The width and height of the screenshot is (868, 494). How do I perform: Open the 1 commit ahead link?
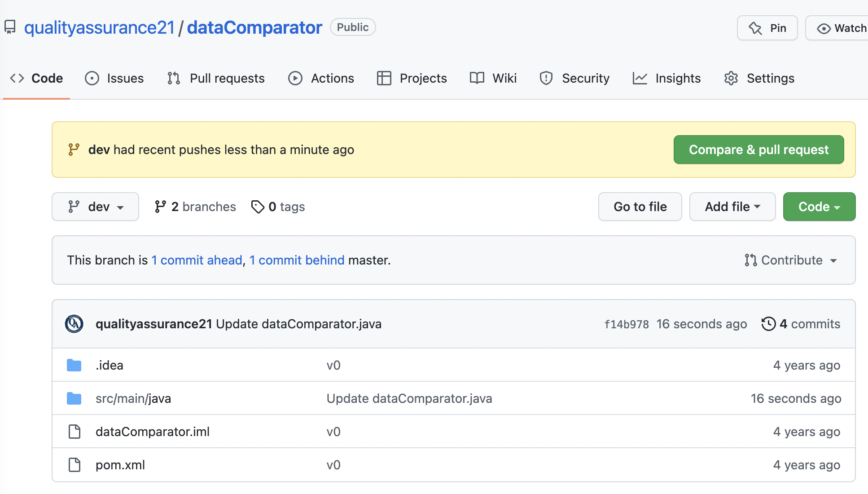tap(197, 260)
